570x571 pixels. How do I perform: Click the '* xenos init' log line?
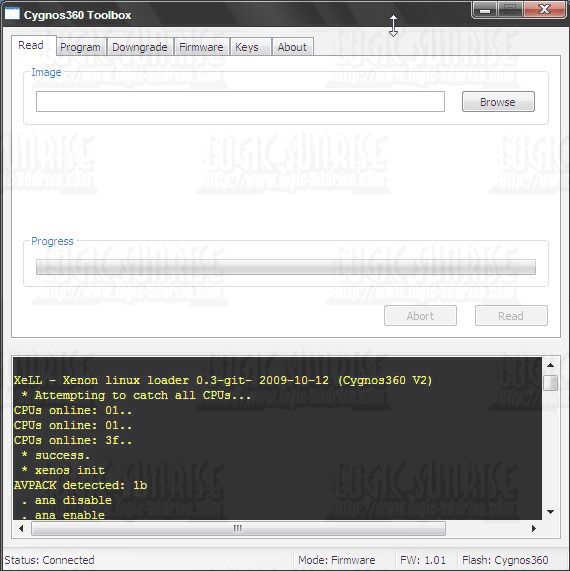tap(63, 470)
